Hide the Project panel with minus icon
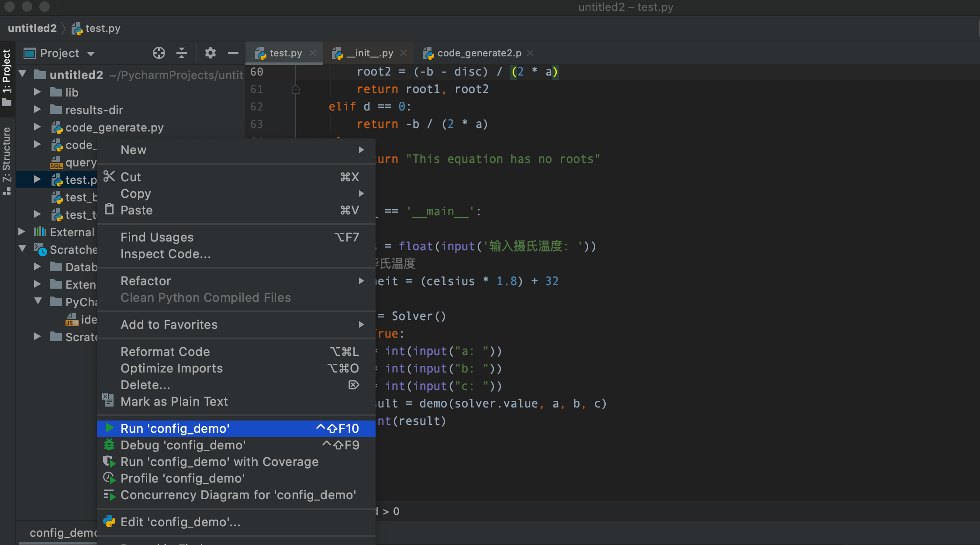 point(233,53)
